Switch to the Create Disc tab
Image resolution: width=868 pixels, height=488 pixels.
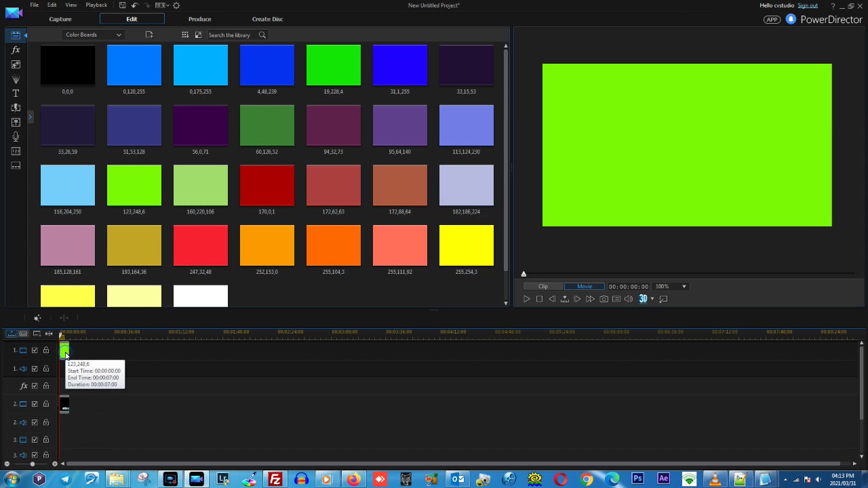point(267,19)
